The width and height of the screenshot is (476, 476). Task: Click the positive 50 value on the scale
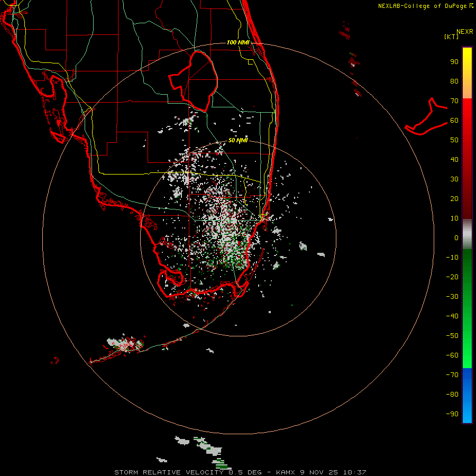click(x=454, y=140)
